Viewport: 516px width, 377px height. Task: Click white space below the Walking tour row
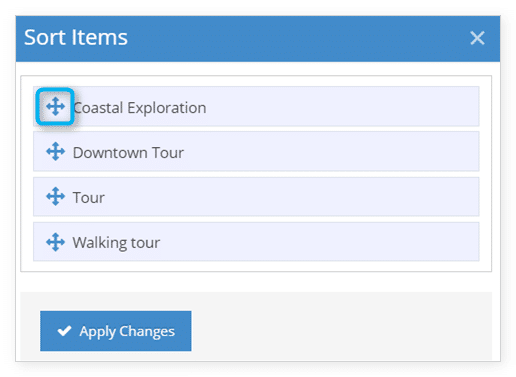(256, 266)
